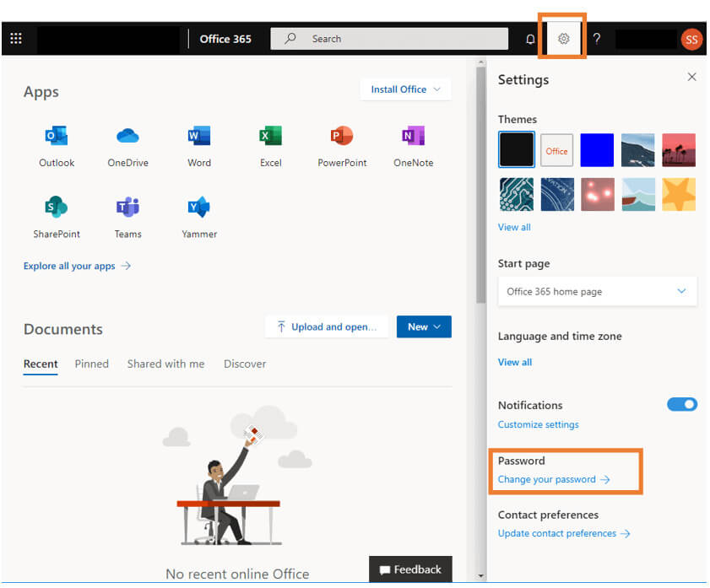
Task: Toggle the Notifications switch
Action: tap(682, 404)
